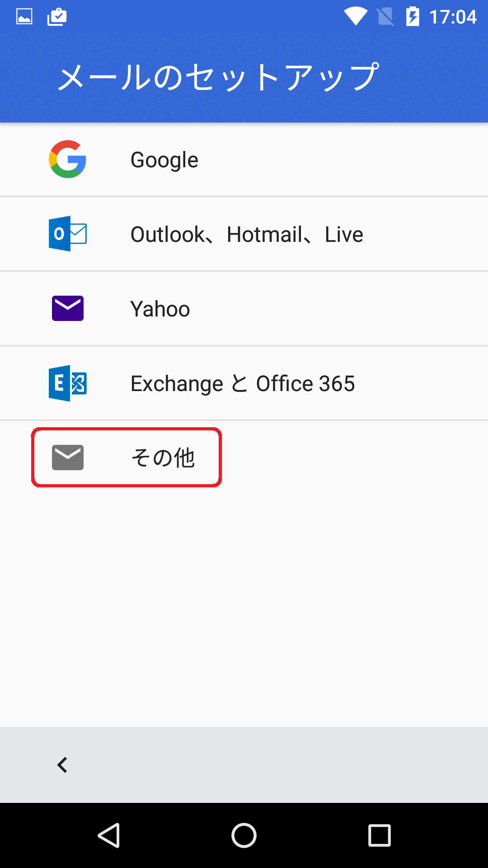This screenshot has height=868, width=488.
Task: Open the briefcase notification icon
Action: tap(57, 17)
